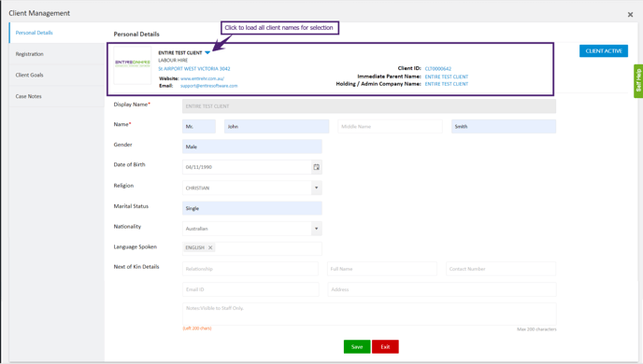The height and width of the screenshot is (364, 643).
Task: Click the CLIENT ACTIVE button
Action: [604, 50]
